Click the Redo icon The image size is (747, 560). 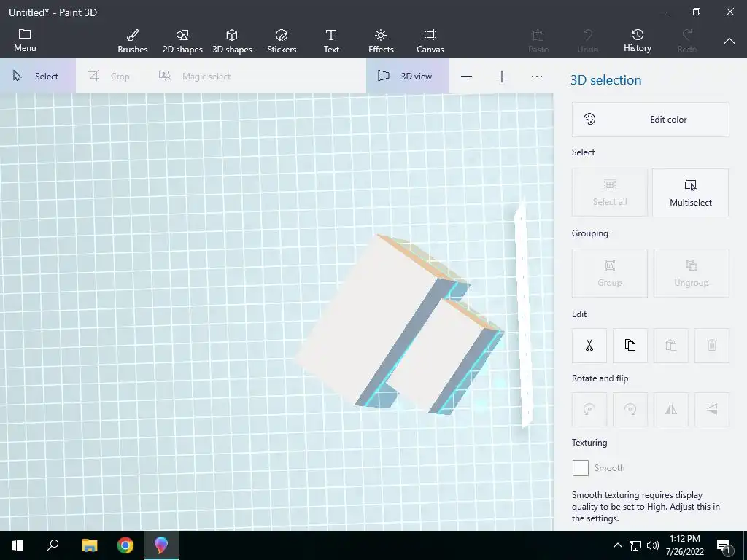[687, 41]
